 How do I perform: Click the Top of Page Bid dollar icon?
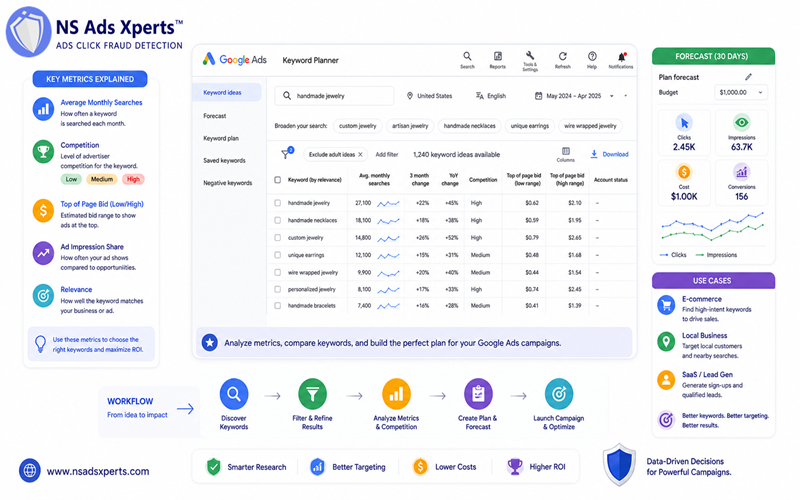coord(43,210)
